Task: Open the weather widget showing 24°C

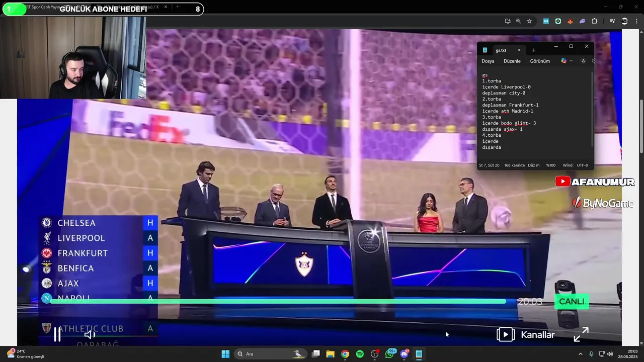Action: 24,354
